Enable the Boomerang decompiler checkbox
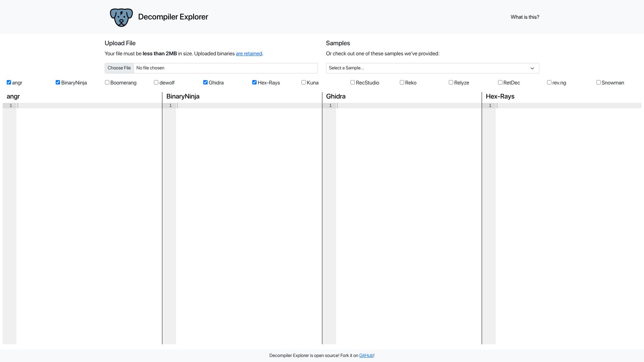Screen dimensions: 644x362 point(107,82)
